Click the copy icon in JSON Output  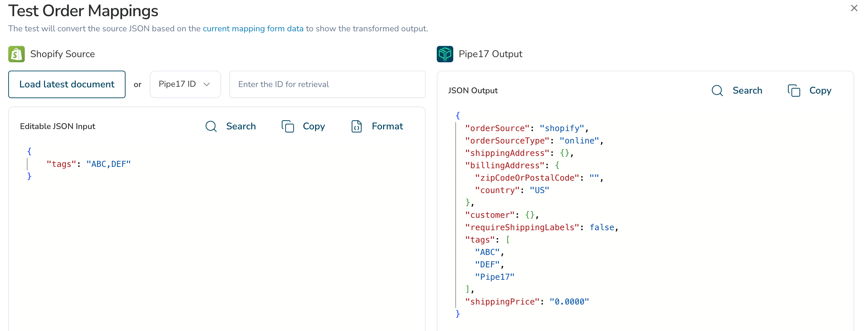pos(794,90)
